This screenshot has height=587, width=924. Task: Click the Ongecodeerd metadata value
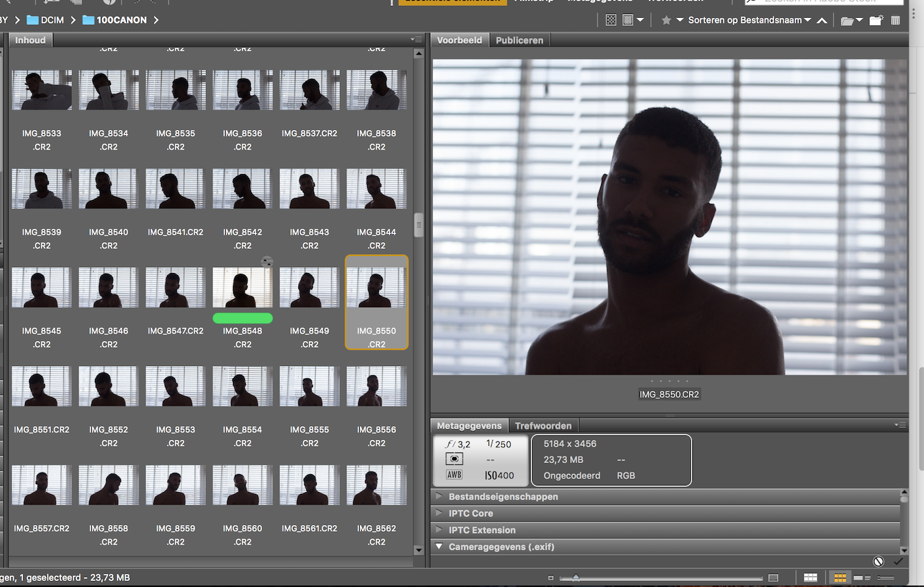(x=572, y=476)
